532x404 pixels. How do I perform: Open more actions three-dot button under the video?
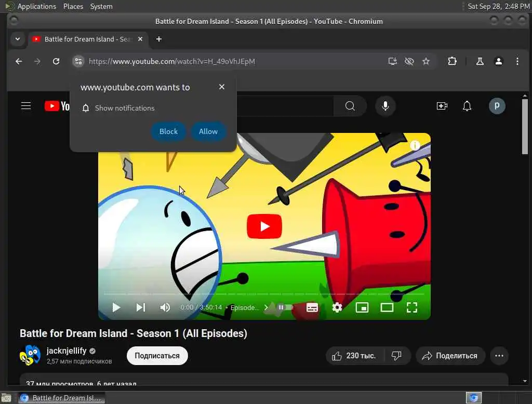click(x=499, y=356)
